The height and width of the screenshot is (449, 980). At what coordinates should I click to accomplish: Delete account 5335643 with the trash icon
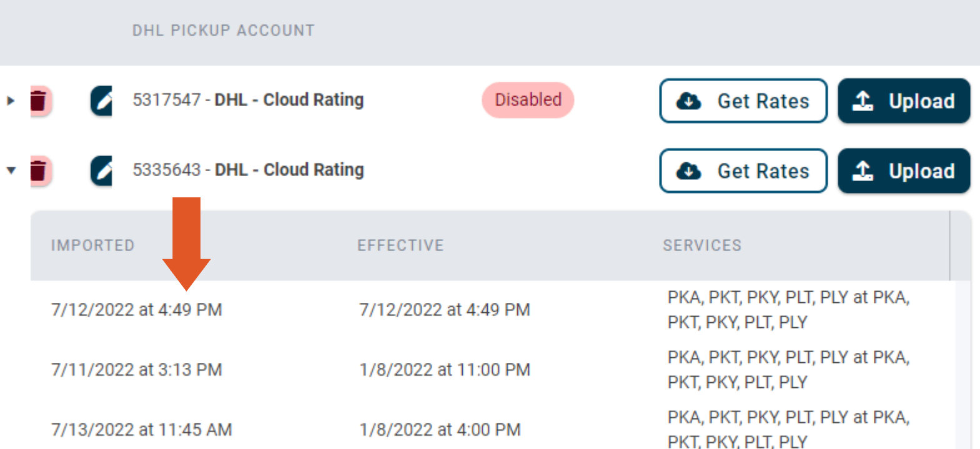click(x=39, y=170)
